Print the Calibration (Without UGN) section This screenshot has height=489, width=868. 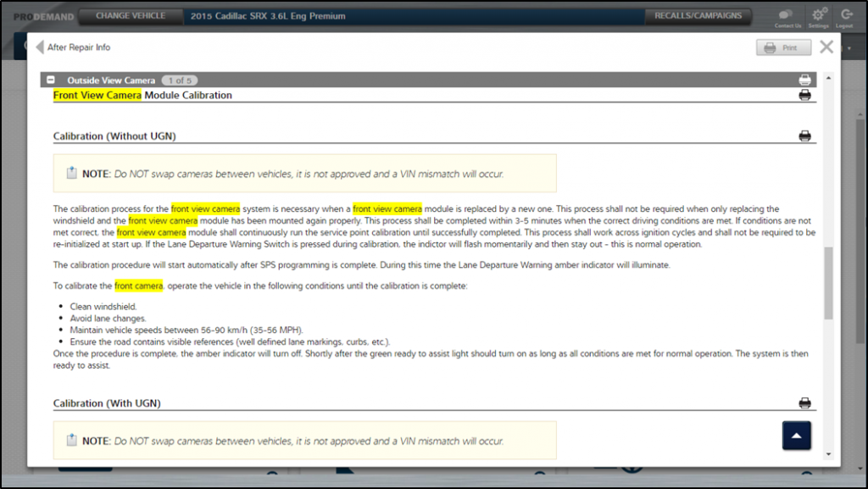coord(804,136)
